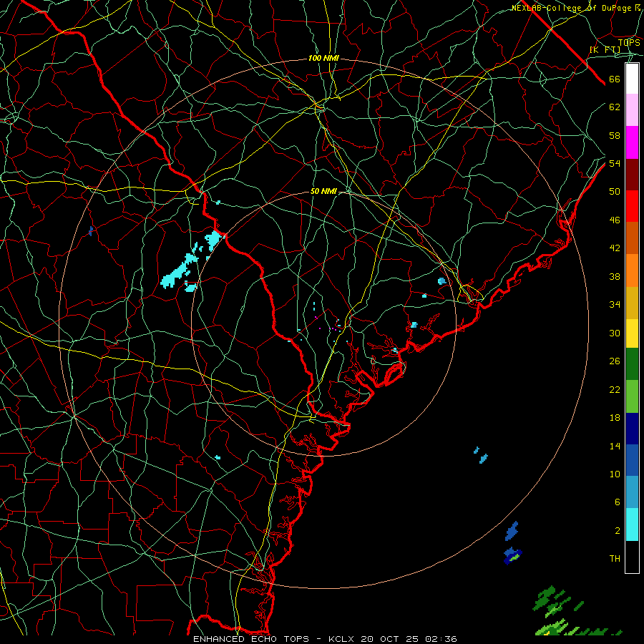Click the 58 value on the legend
This screenshot has width=644, height=644.
click(615, 135)
